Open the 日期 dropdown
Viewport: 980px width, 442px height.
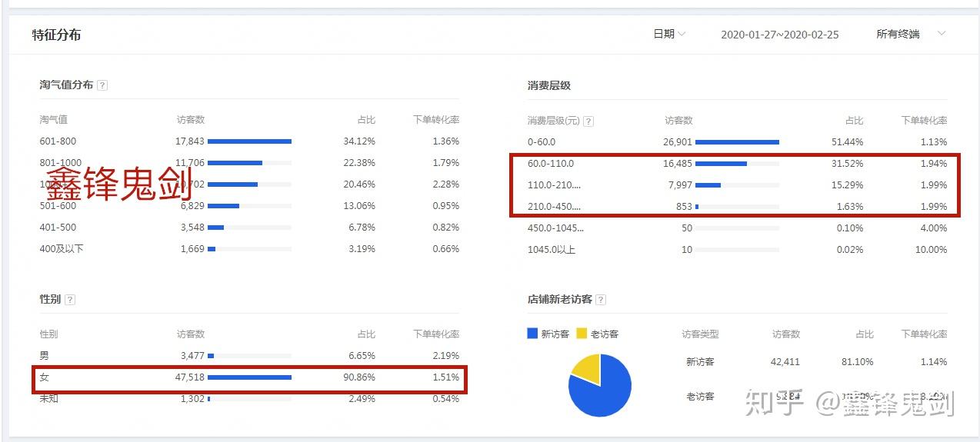coord(669,34)
